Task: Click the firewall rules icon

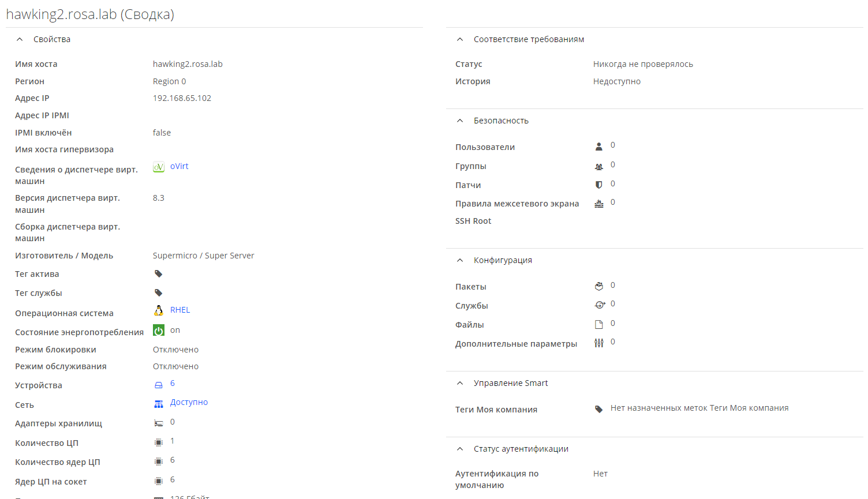Action: [599, 204]
